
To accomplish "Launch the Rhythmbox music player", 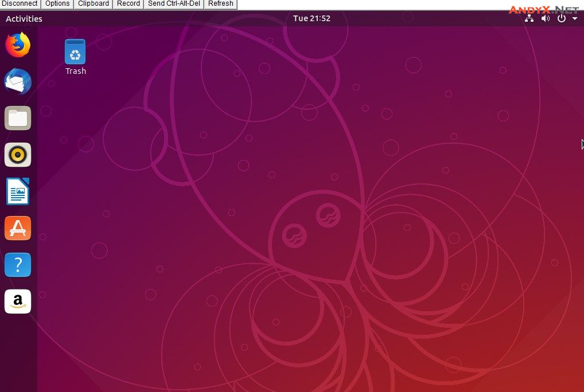I will [x=18, y=155].
